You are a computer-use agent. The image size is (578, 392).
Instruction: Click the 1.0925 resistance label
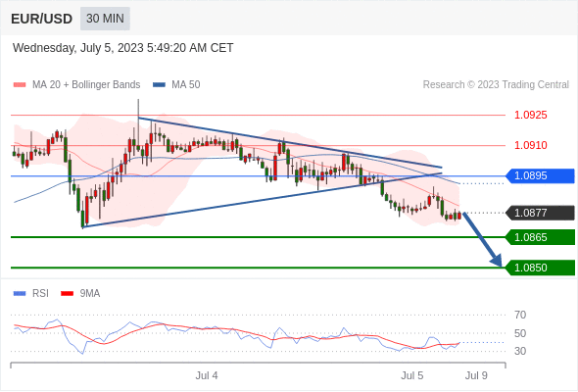click(530, 115)
